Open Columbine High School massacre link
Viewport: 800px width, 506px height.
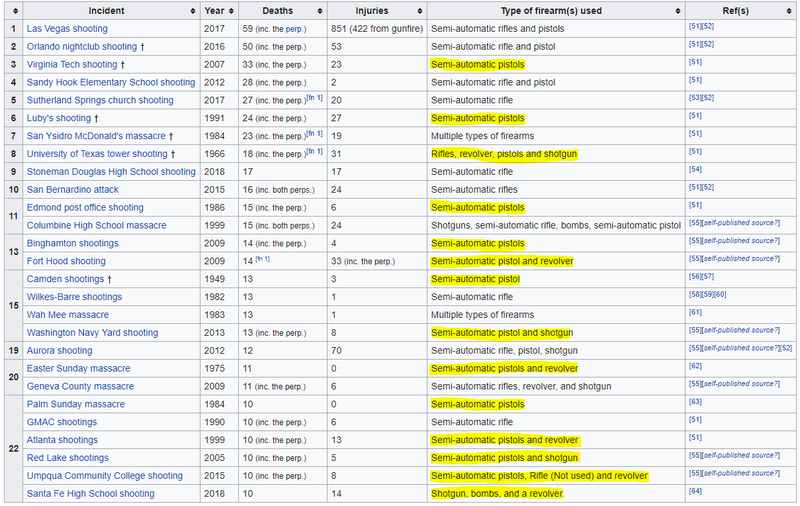(96, 225)
